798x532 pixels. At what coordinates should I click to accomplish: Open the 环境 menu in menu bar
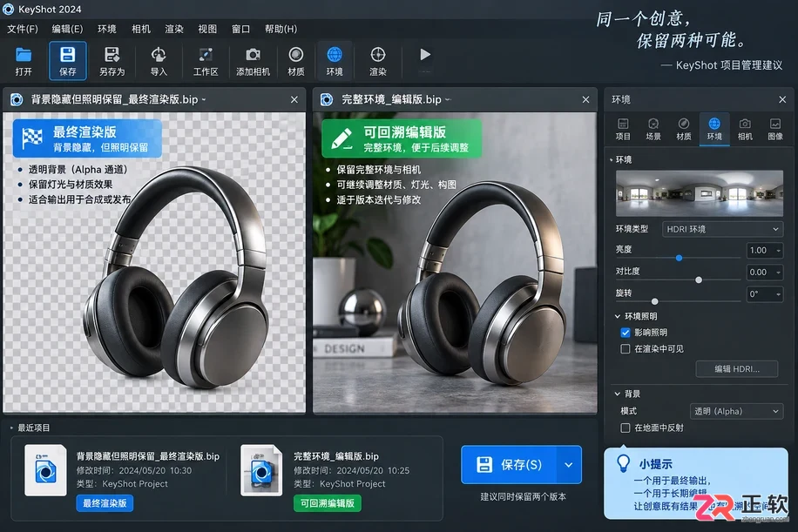pos(107,29)
